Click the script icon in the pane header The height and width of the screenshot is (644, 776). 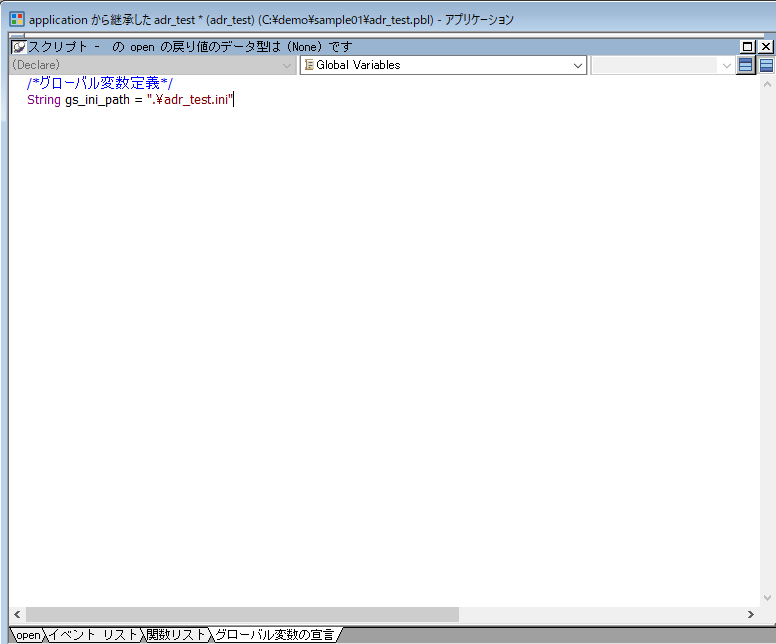(x=19, y=47)
